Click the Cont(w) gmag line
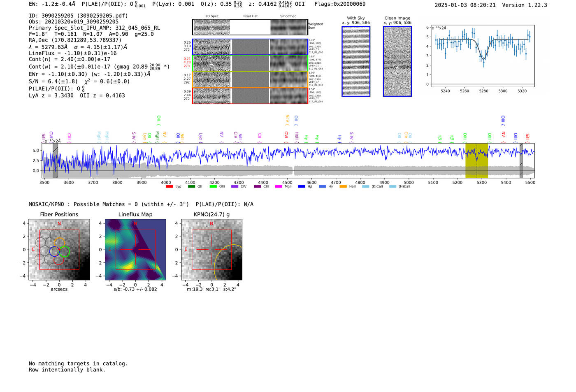 coord(99,66)
